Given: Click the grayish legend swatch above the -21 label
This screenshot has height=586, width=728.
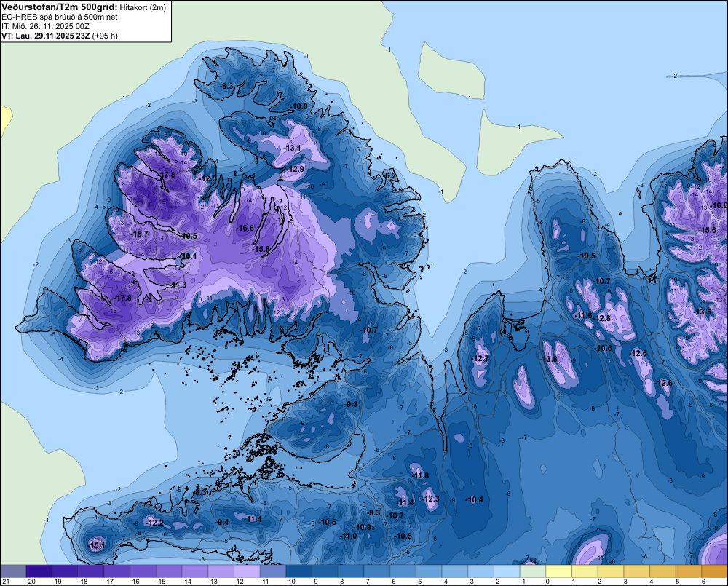Looking at the screenshot, I should tap(13, 571).
